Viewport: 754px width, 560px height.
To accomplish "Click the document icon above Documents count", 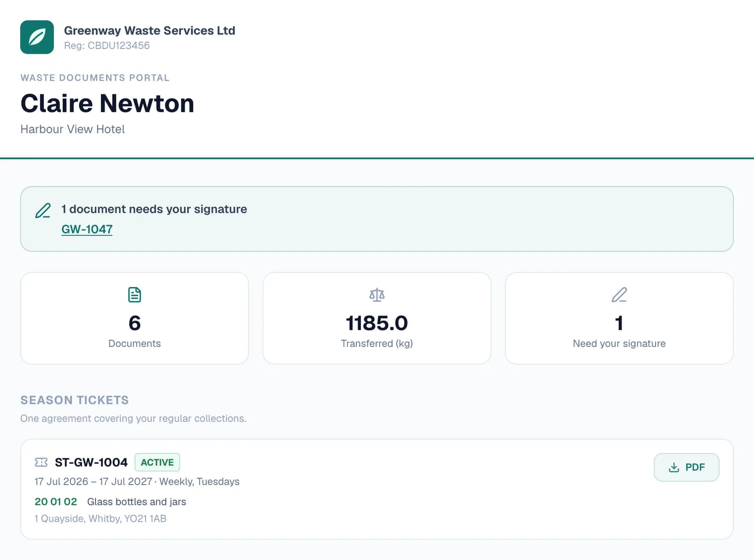I will [x=134, y=295].
